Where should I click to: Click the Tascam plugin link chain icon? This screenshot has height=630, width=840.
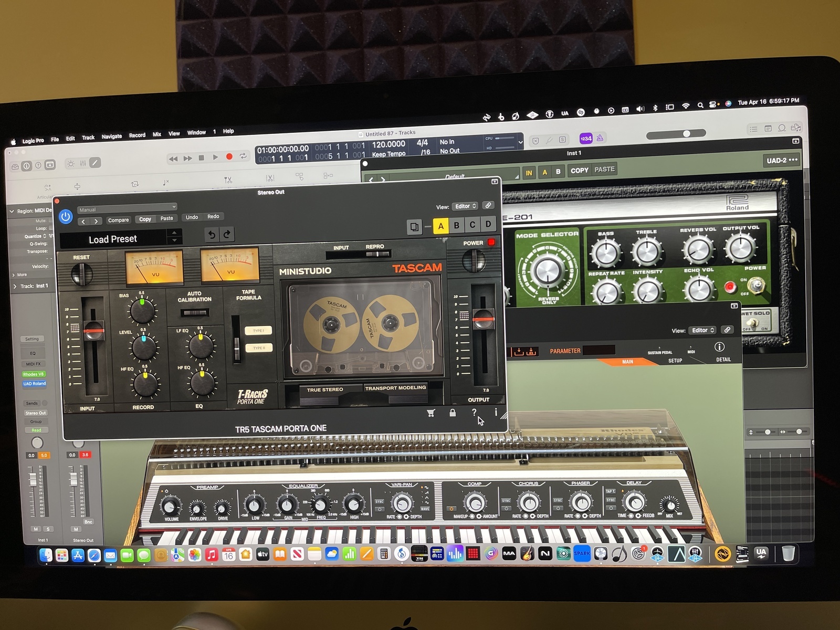(488, 205)
